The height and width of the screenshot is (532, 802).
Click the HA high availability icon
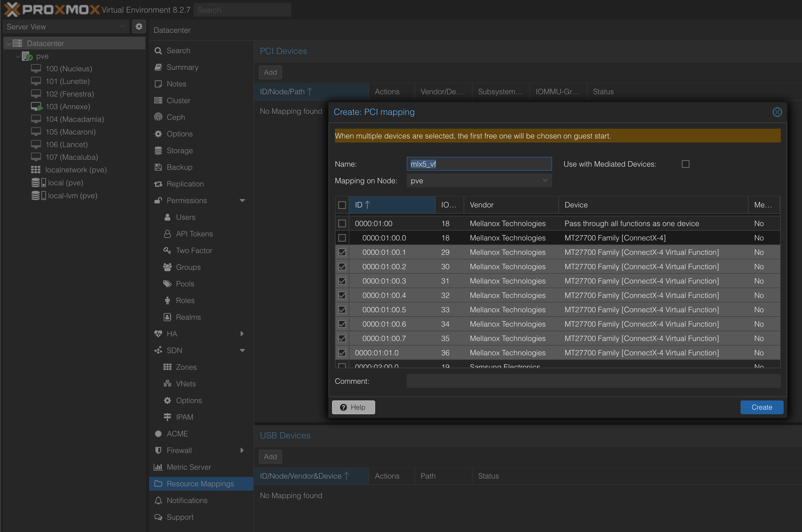point(158,334)
